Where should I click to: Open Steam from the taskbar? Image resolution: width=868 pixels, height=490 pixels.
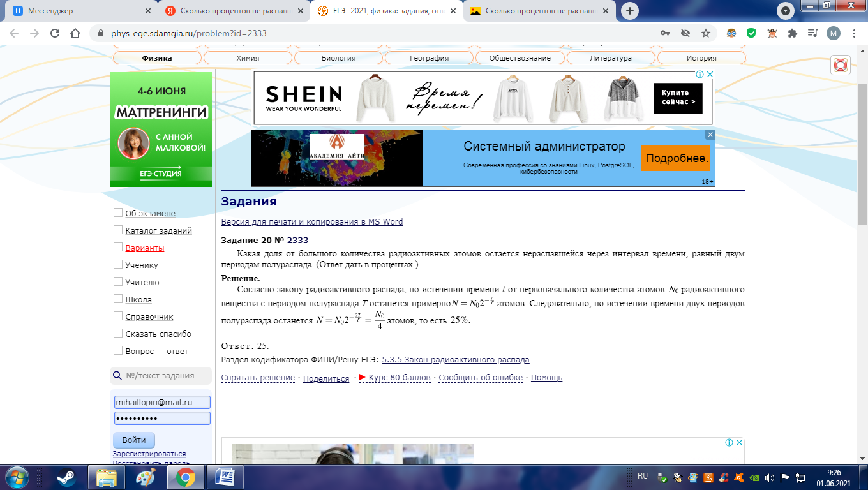tap(66, 477)
